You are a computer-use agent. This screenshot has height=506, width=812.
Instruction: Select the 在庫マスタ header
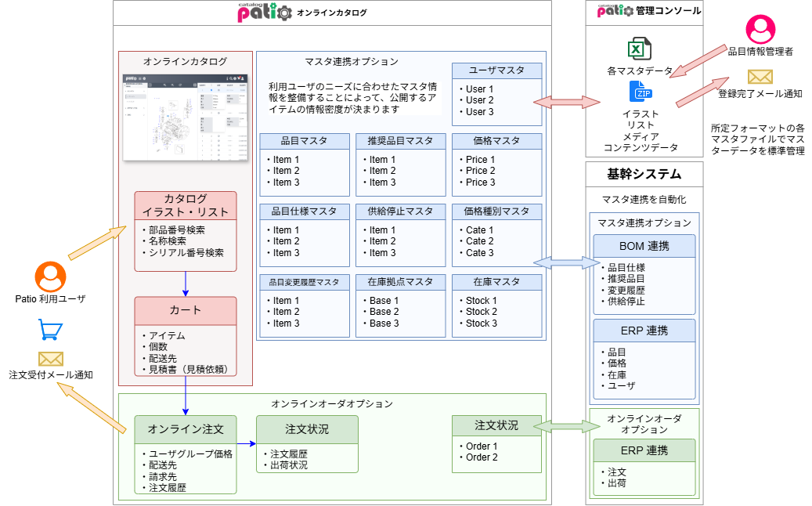[496, 282]
